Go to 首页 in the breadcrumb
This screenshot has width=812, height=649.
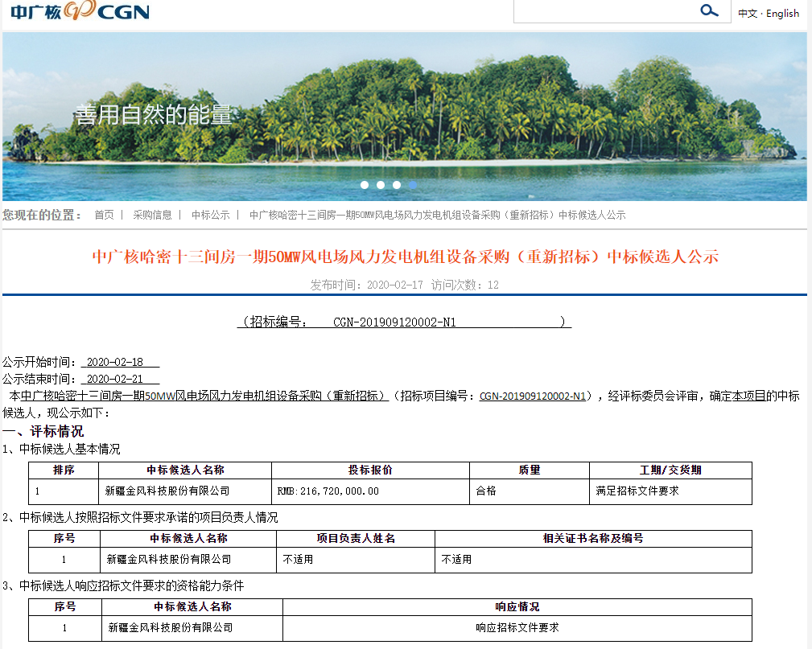[x=104, y=215]
